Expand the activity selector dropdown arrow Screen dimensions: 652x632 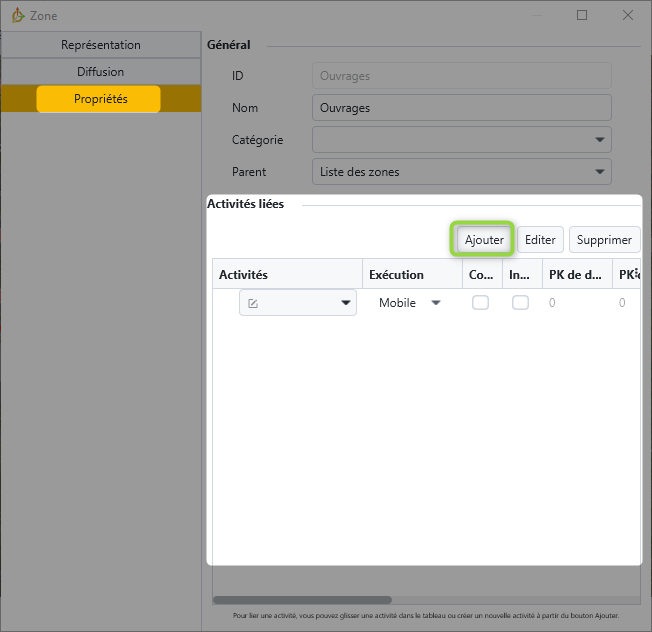coord(346,303)
